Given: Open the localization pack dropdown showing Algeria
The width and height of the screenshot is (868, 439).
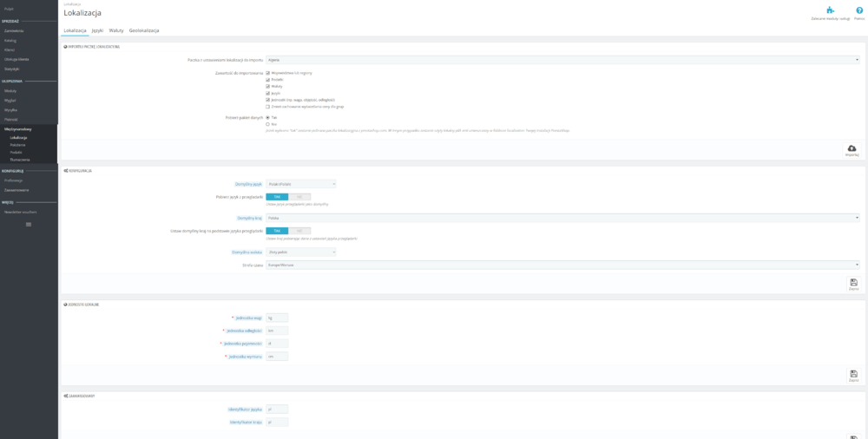Looking at the screenshot, I should click(563, 60).
